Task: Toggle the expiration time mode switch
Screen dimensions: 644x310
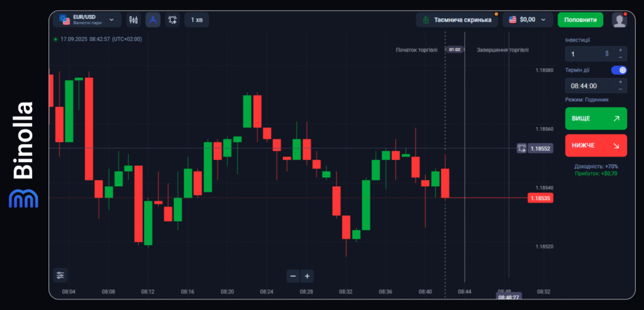Action: (x=619, y=70)
